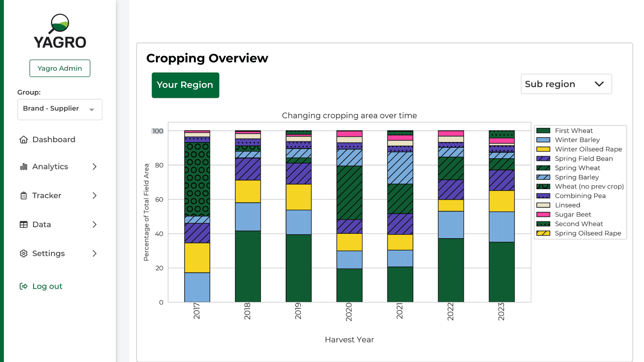The height and width of the screenshot is (362, 644).
Task: Open the Brand - Supplier group dropdown
Action: [60, 109]
